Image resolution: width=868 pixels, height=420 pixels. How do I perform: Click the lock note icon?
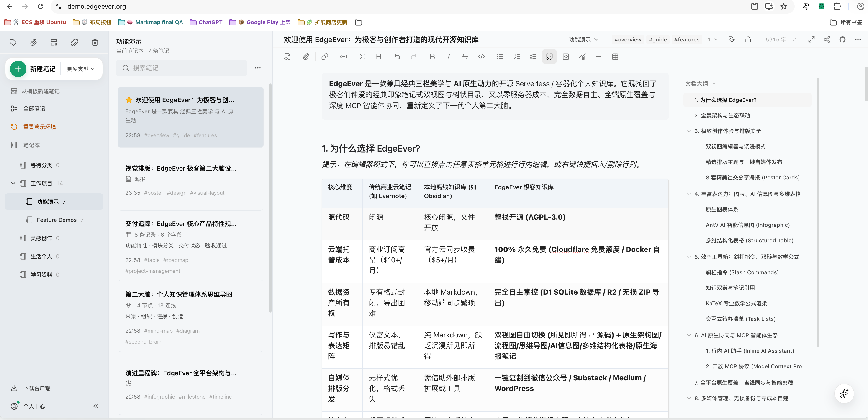tap(748, 39)
